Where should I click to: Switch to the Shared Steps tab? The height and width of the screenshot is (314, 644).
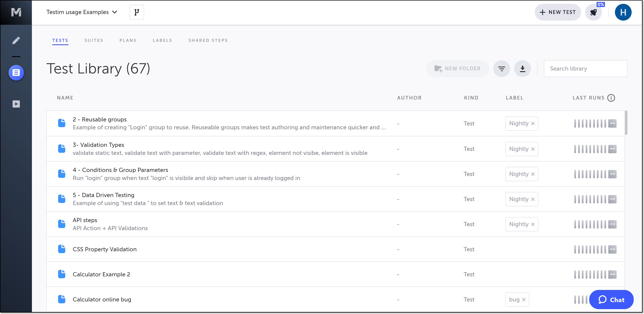(208, 40)
